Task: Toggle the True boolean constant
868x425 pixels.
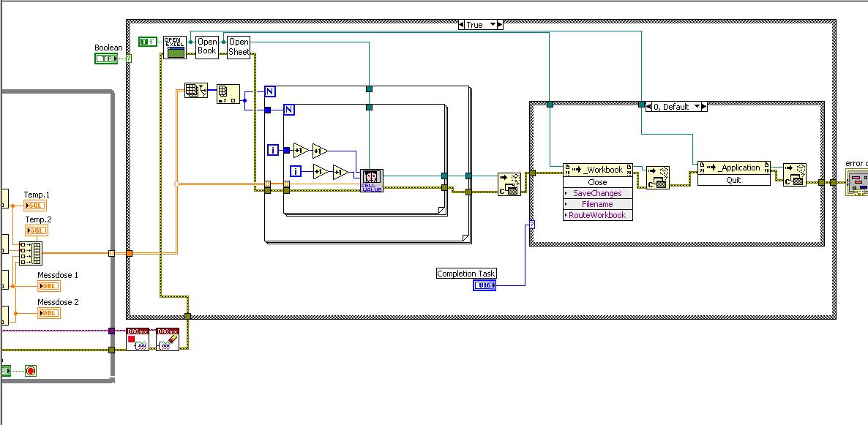Action: (148, 41)
